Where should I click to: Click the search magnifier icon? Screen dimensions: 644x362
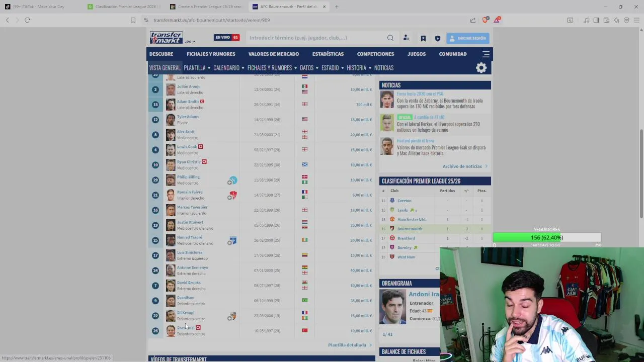click(390, 38)
